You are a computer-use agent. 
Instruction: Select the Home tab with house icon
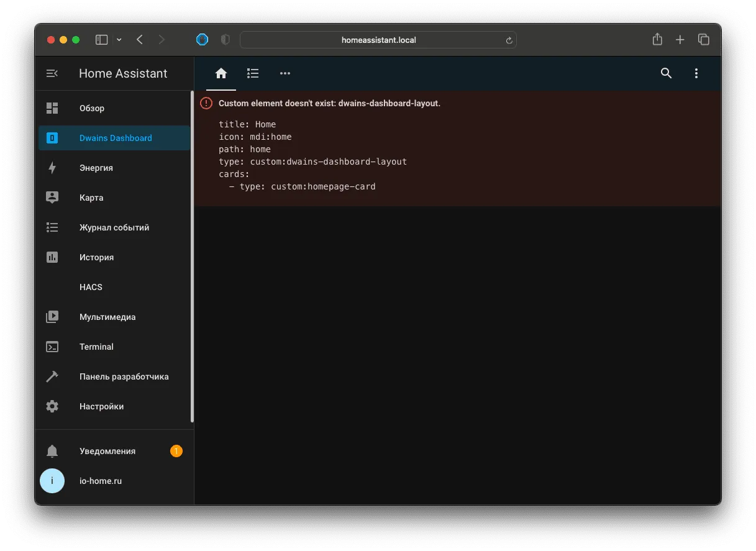[x=221, y=73]
